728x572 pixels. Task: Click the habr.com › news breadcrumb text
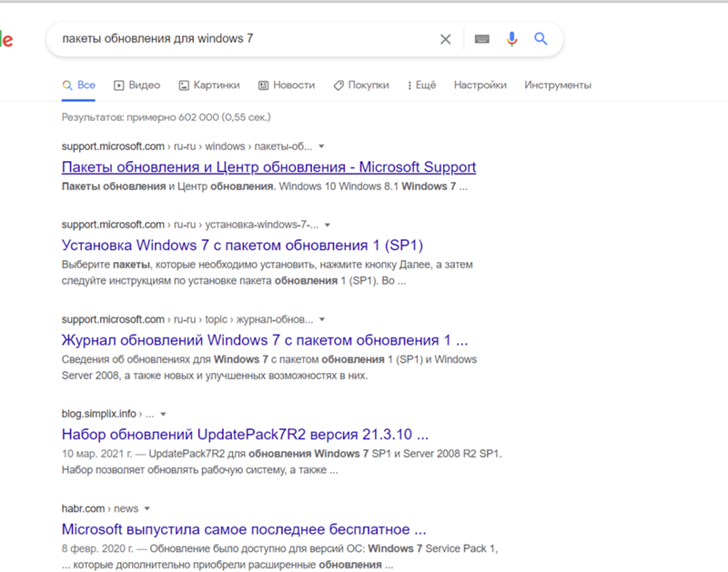[x=100, y=508]
